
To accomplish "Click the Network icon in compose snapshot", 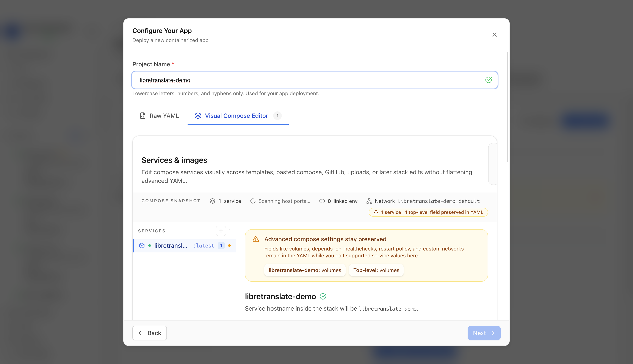I will coord(369,201).
